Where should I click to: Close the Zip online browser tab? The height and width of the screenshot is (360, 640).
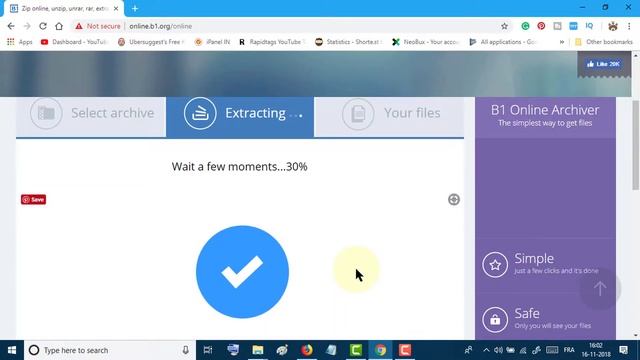tap(116, 8)
